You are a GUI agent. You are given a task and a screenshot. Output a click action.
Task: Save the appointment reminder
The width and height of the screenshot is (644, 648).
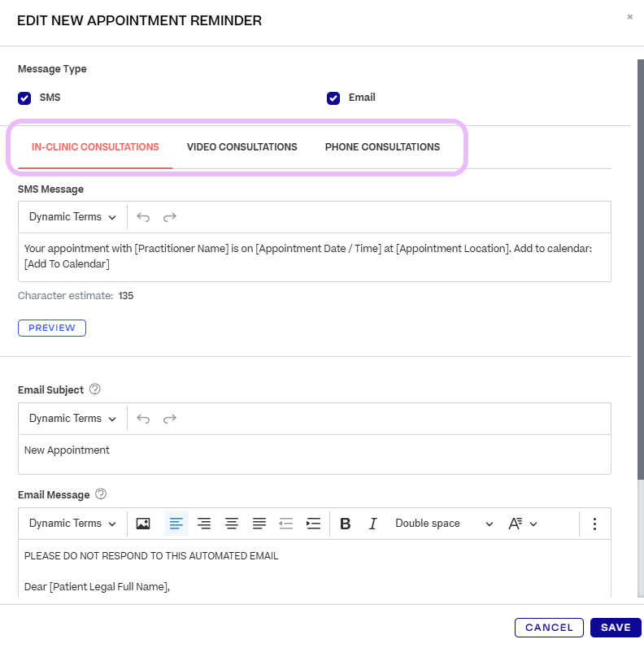(616, 628)
